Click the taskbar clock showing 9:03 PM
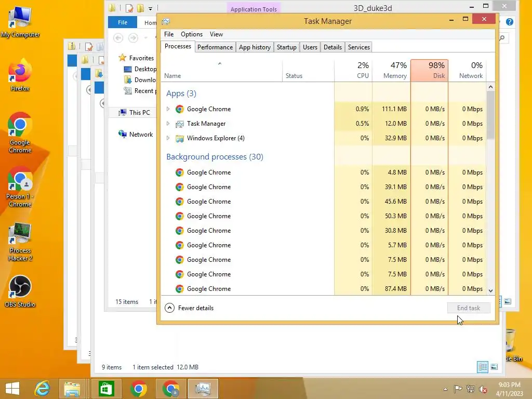Image resolution: width=532 pixels, height=399 pixels. click(x=509, y=389)
